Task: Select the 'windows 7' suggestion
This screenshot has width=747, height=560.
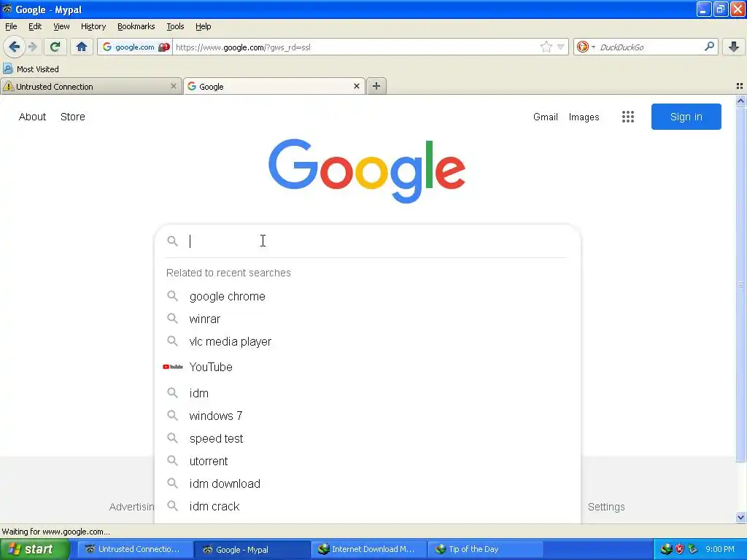Action: (x=368, y=416)
